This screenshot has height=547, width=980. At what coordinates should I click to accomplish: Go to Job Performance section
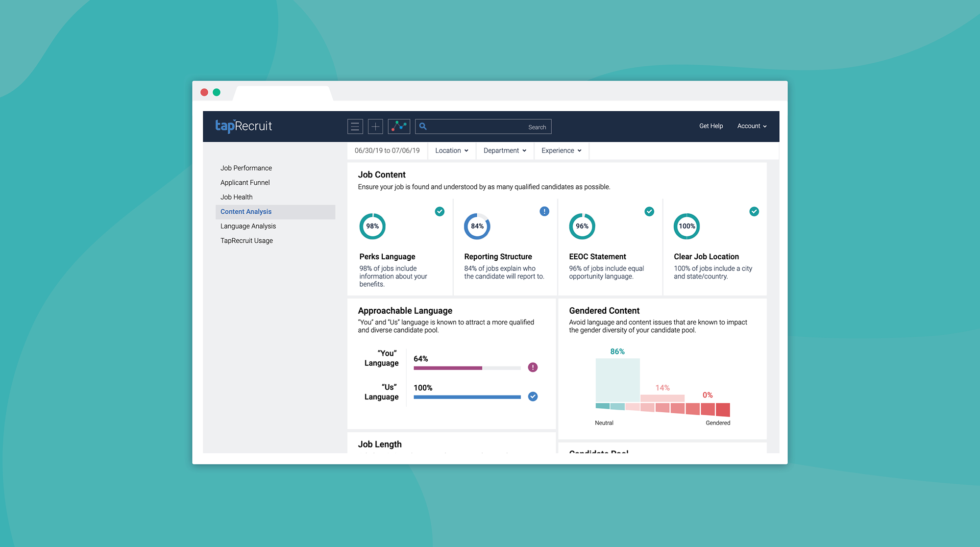246,168
